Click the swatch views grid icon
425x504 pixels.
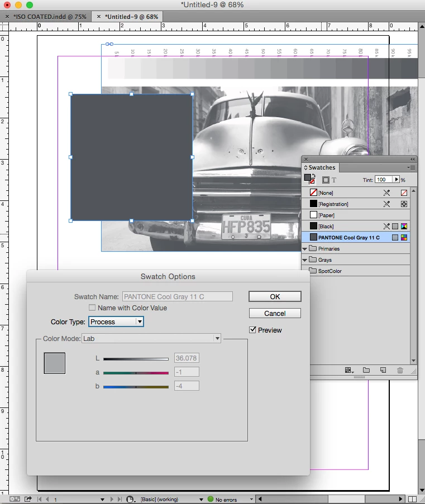tap(349, 370)
